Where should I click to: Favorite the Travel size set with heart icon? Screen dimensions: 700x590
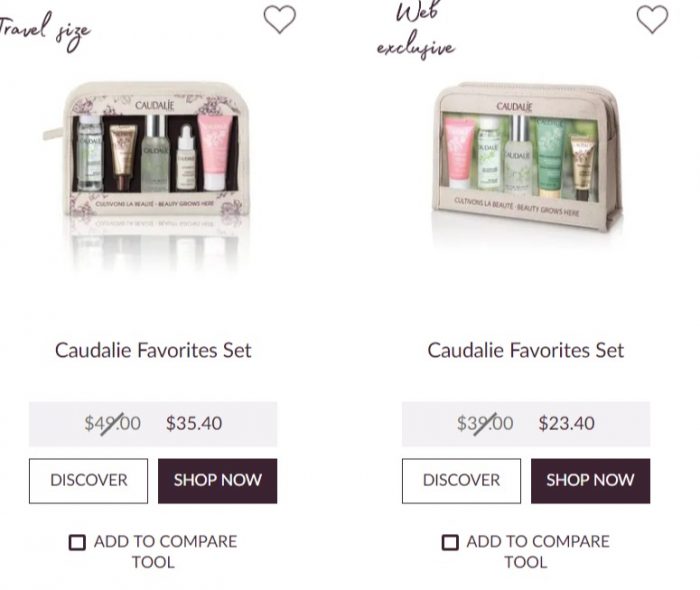click(279, 19)
